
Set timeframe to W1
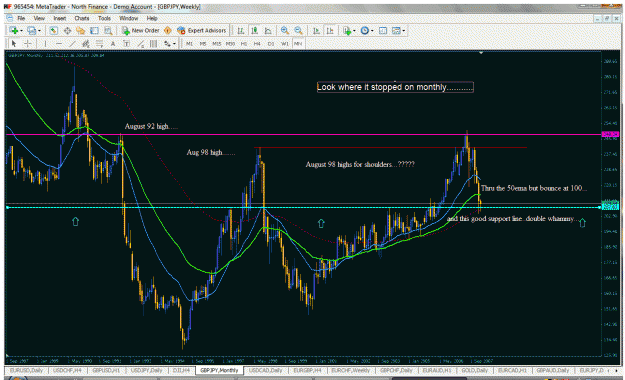pos(285,44)
